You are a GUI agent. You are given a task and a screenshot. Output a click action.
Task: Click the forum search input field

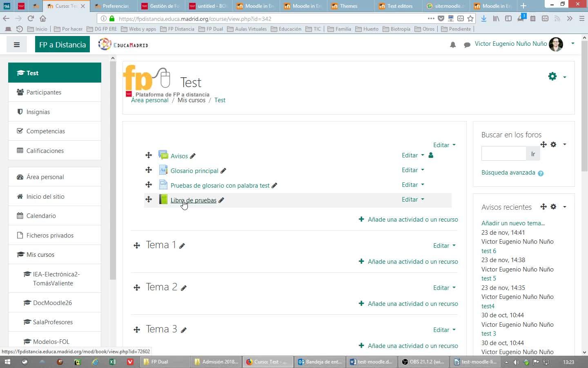(504, 154)
